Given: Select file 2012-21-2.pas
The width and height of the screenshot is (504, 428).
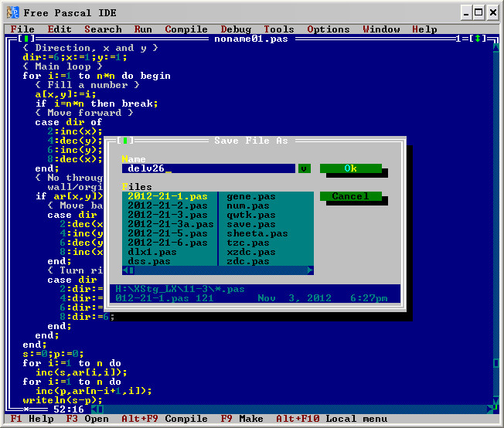Looking at the screenshot, I should 168,206.
